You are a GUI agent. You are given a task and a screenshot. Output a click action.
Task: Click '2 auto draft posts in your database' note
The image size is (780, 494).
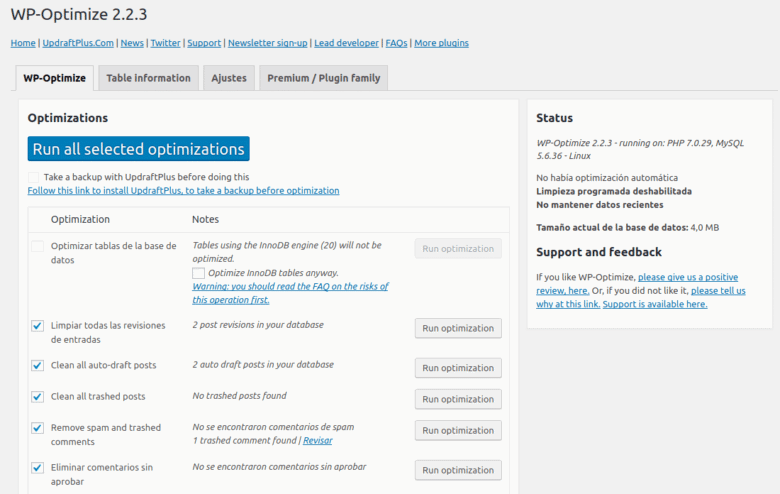click(x=263, y=365)
